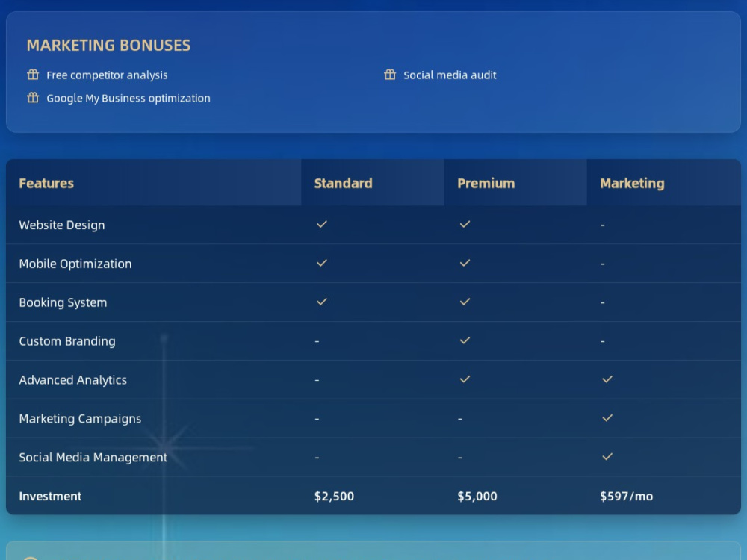Screen dimensions: 747x560
Task: Click Standard dash in Social Media Management row
Action: click(317, 458)
